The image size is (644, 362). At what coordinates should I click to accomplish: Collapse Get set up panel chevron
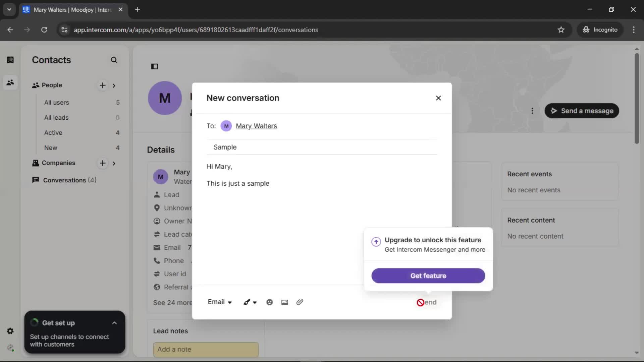coord(114,323)
